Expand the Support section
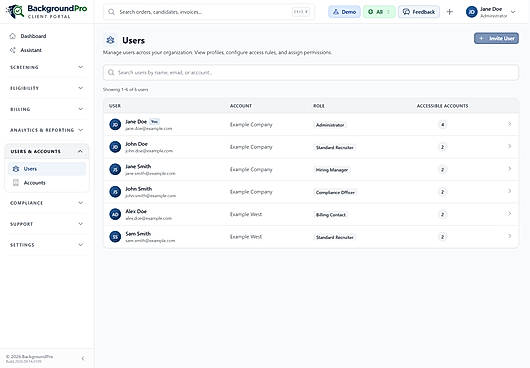This screenshot has height=368, width=530. coord(47,224)
